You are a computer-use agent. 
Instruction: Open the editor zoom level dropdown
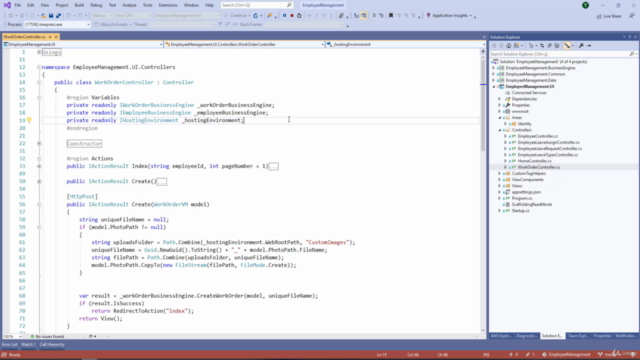coord(12,336)
